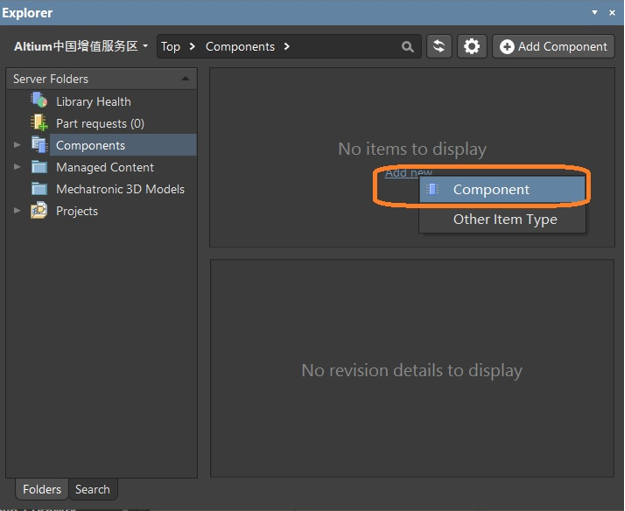Expand the Projects tree node
This screenshot has width=625, height=511.
click(x=17, y=210)
